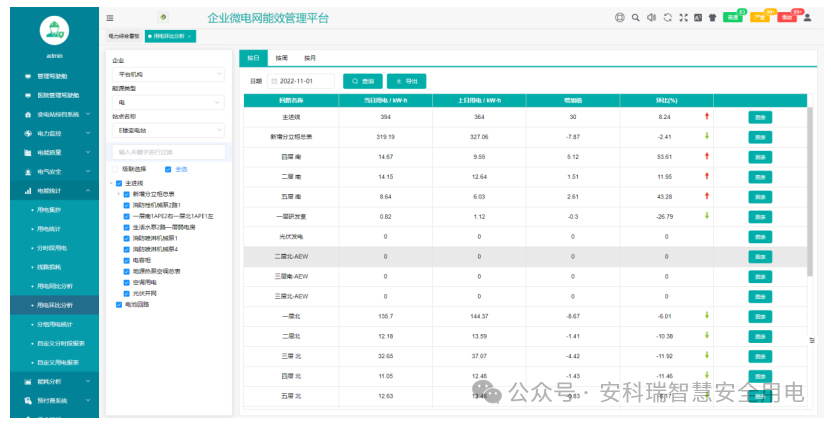Click the 当日用电 value 394 cell
The image size is (831, 425).
click(x=386, y=117)
